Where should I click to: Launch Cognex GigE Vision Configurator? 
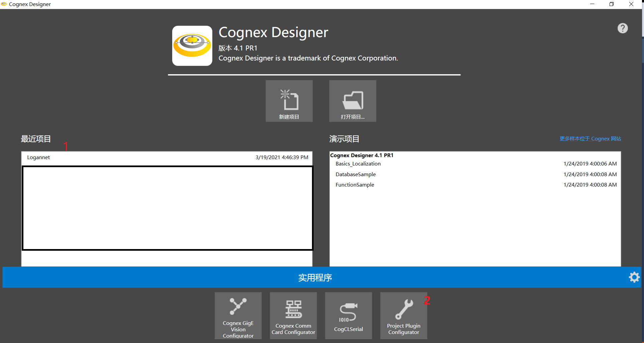(x=238, y=316)
